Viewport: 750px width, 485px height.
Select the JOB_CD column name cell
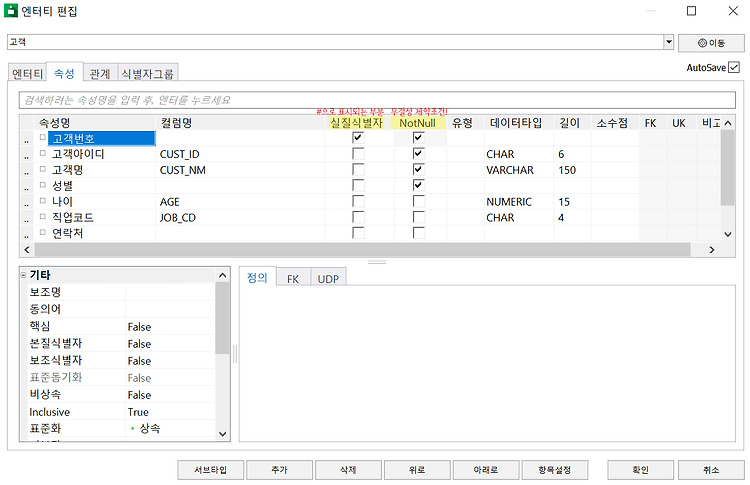pyautogui.click(x=240, y=218)
